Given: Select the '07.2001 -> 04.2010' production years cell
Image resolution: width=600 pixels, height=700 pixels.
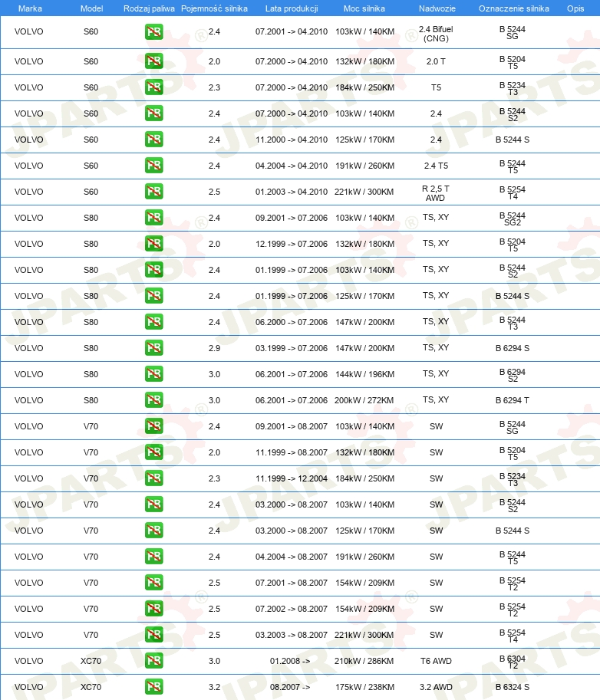Looking at the screenshot, I should point(292,31).
